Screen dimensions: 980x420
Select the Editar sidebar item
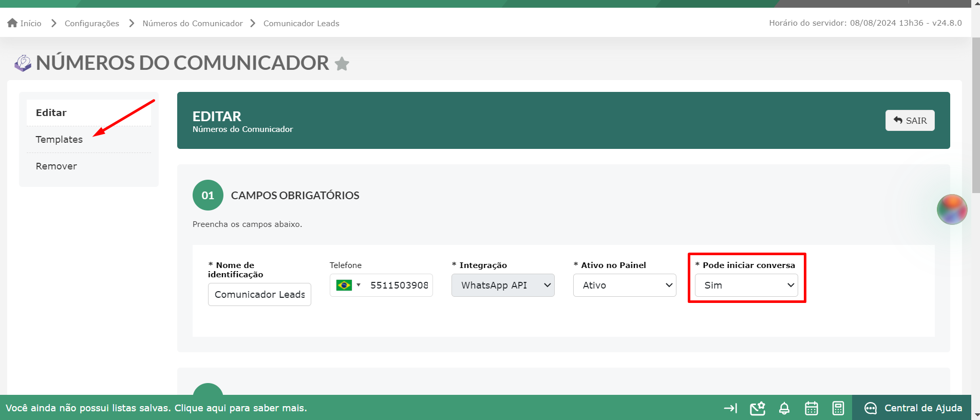click(89, 113)
